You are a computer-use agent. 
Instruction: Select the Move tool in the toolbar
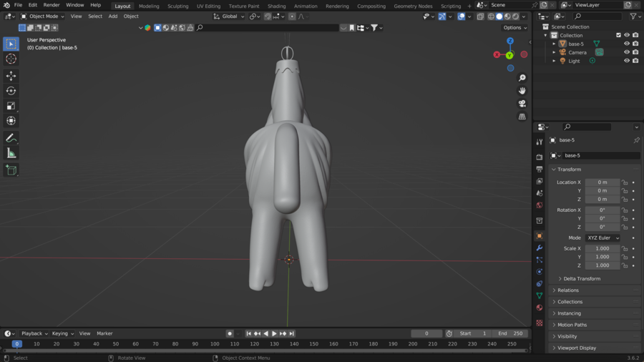point(11,76)
